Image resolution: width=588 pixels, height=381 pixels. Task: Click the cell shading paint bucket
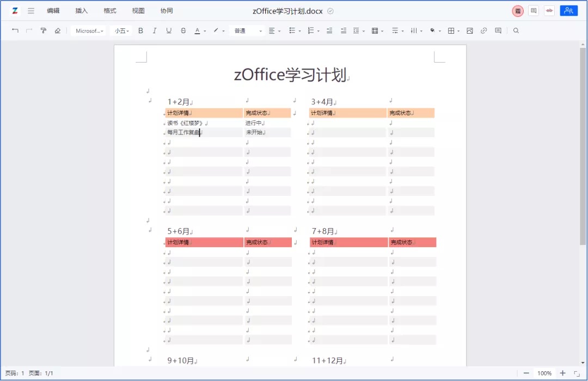432,30
